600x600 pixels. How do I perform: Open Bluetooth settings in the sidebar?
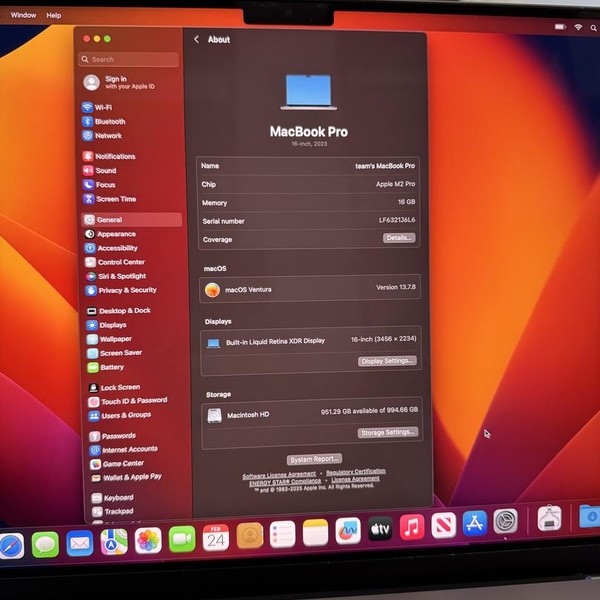[104, 121]
